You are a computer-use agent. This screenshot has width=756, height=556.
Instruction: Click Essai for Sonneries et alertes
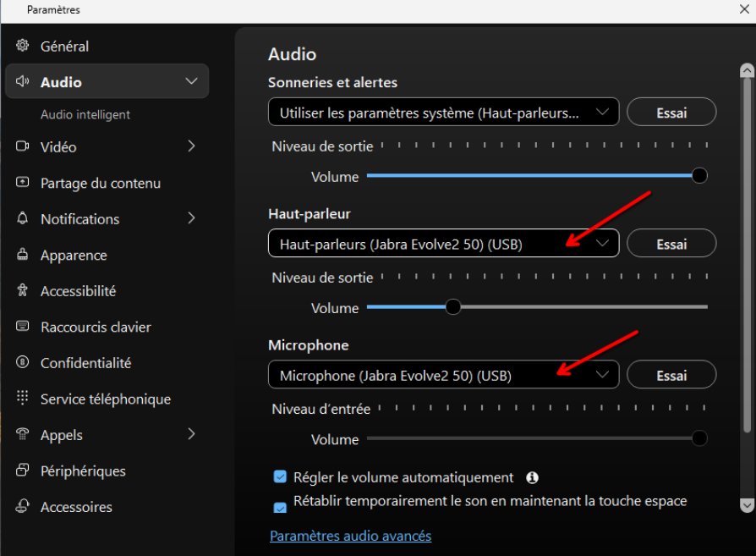click(x=671, y=112)
